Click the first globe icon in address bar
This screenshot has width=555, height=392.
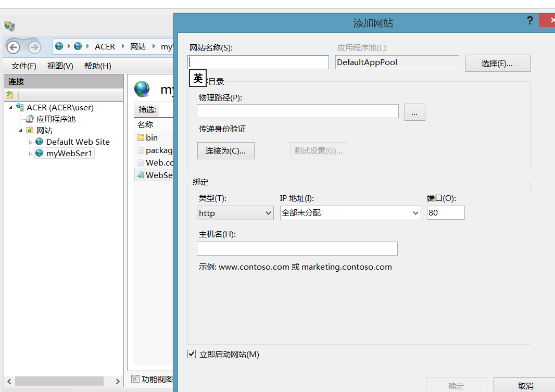tap(59, 46)
